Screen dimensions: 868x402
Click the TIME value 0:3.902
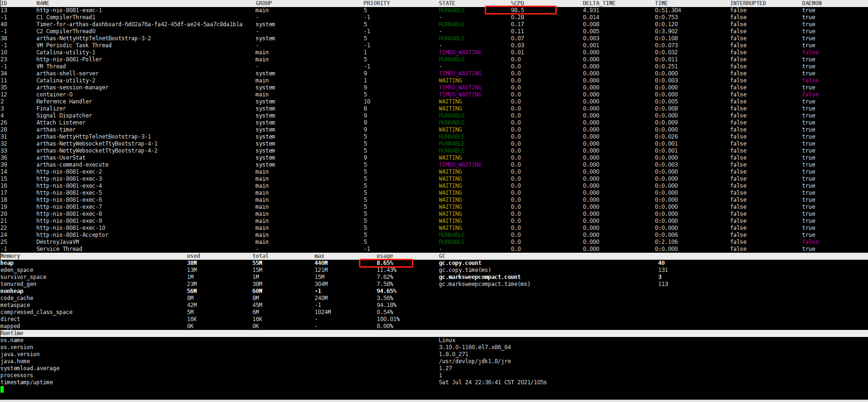[667, 31]
